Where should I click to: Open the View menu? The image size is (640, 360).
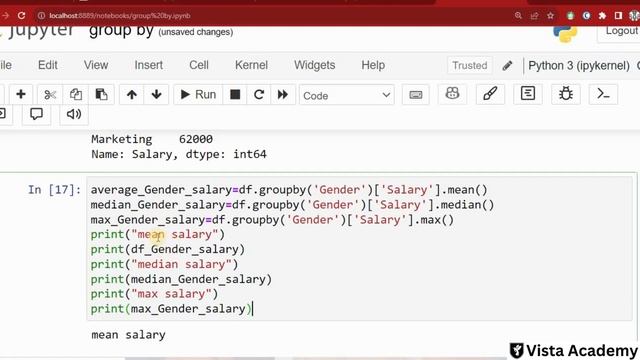click(96, 65)
